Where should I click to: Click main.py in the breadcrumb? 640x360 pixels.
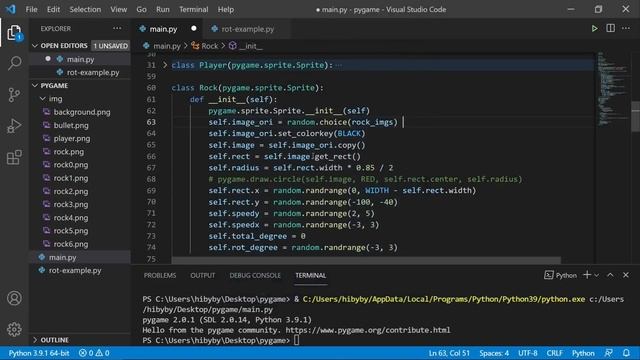167,46
